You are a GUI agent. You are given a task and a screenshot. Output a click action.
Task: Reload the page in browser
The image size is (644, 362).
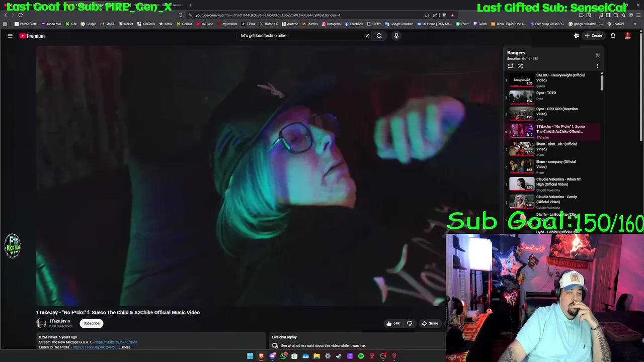point(21,15)
